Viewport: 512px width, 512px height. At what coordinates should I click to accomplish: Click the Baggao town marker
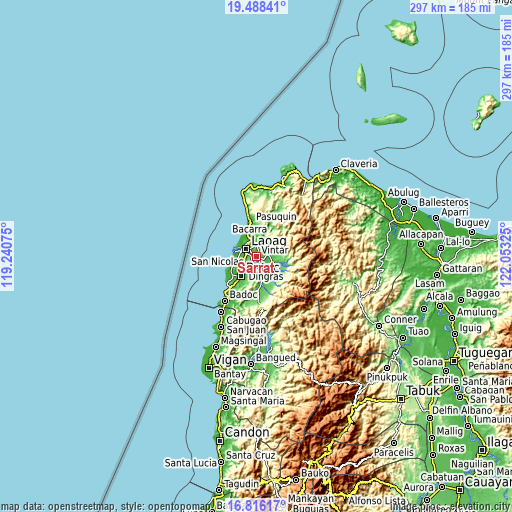coord(461,300)
